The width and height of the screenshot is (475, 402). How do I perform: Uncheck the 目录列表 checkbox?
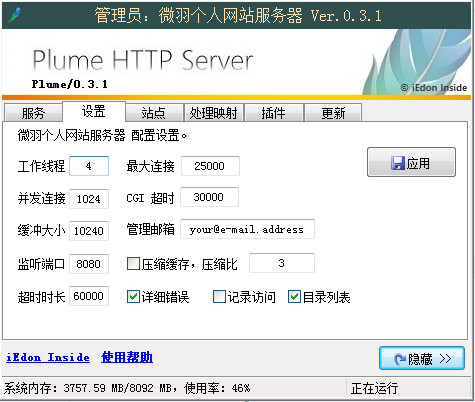point(294,296)
